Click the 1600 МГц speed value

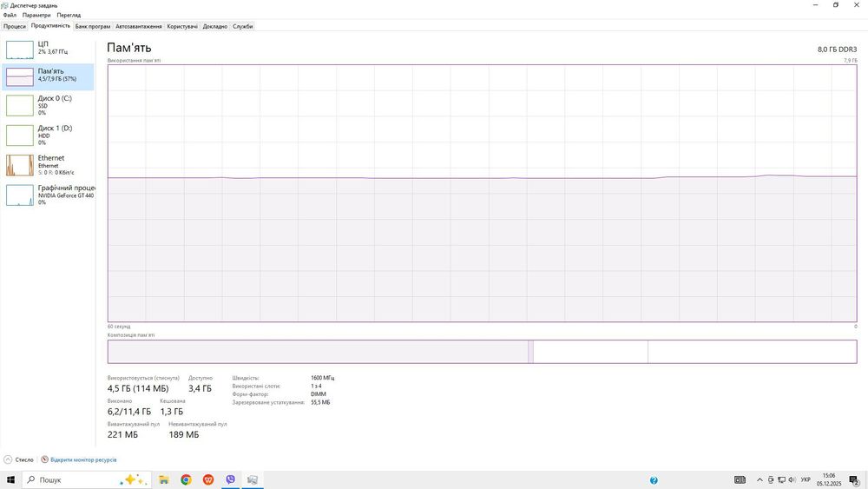[323, 378]
